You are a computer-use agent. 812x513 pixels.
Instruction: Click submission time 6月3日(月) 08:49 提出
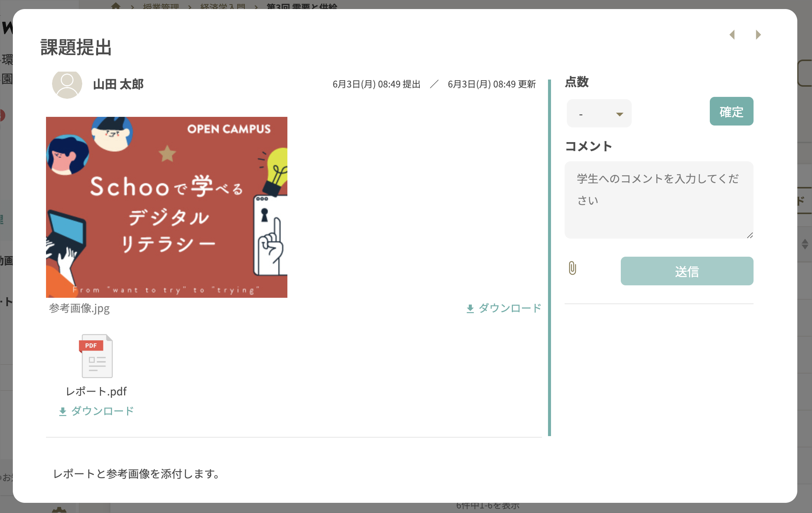pos(376,84)
